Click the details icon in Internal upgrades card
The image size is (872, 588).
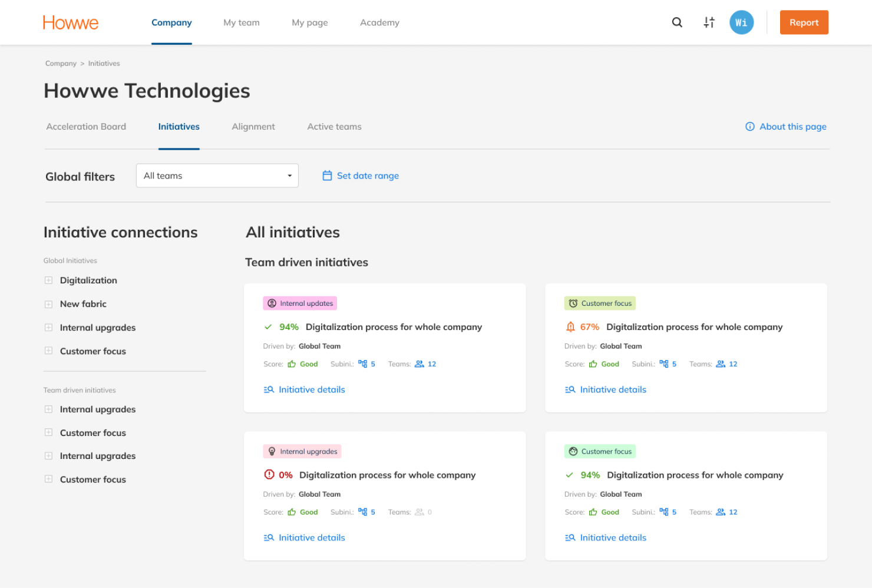[x=269, y=537]
